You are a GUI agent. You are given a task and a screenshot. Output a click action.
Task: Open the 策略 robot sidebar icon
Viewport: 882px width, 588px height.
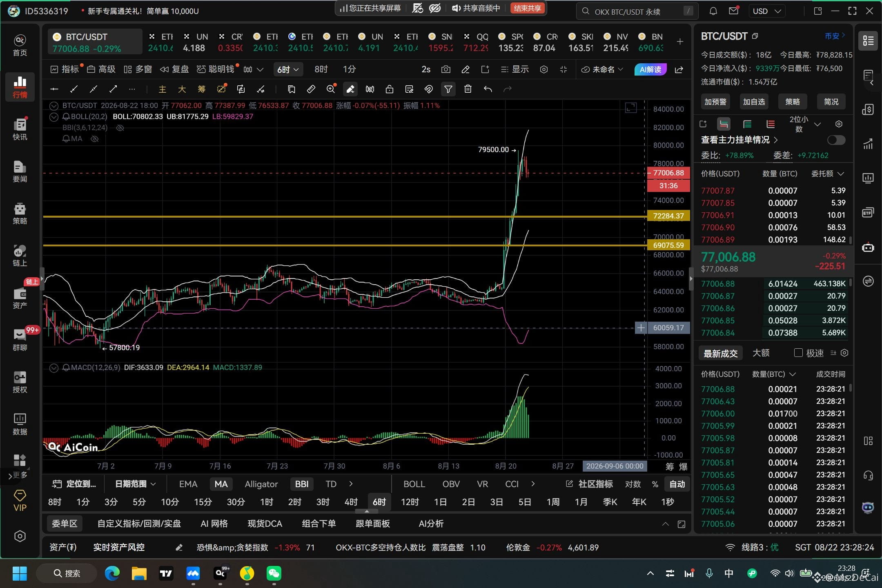[x=20, y=213]
